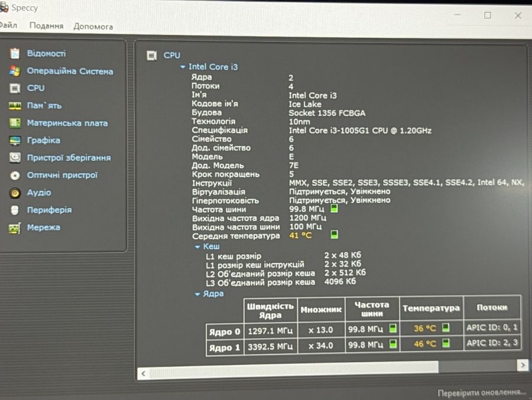Click the Speccy app icon in title bar
This screenshot has width=532, height=400.
pos(4,7)
